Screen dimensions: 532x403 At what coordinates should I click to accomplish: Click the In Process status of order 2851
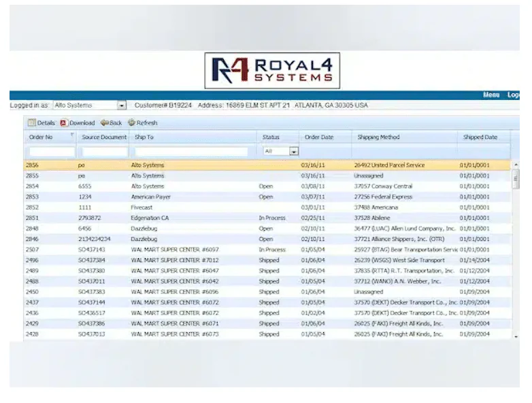point(272,218)
